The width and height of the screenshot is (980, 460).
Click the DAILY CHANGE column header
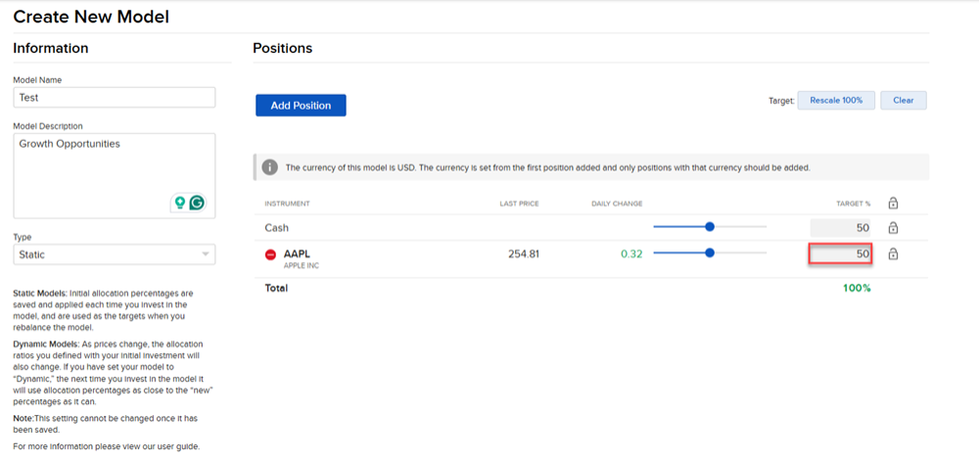click(x=617, y=204)
